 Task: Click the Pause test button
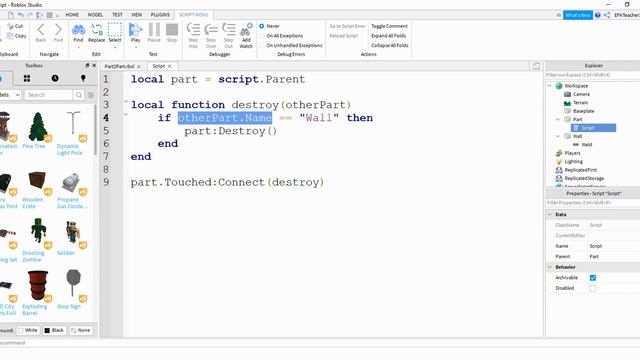154,30
